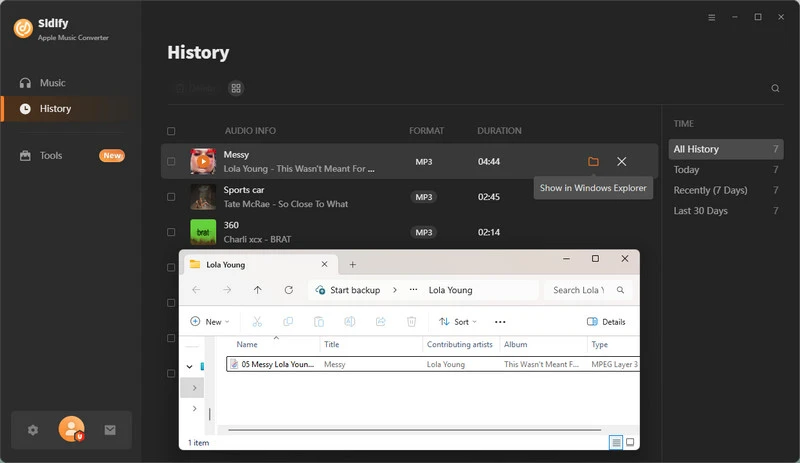Screen dimensions: 800x463
Task: Play Messy track via thumbnail play button
Action: click(x=203, y=161)
